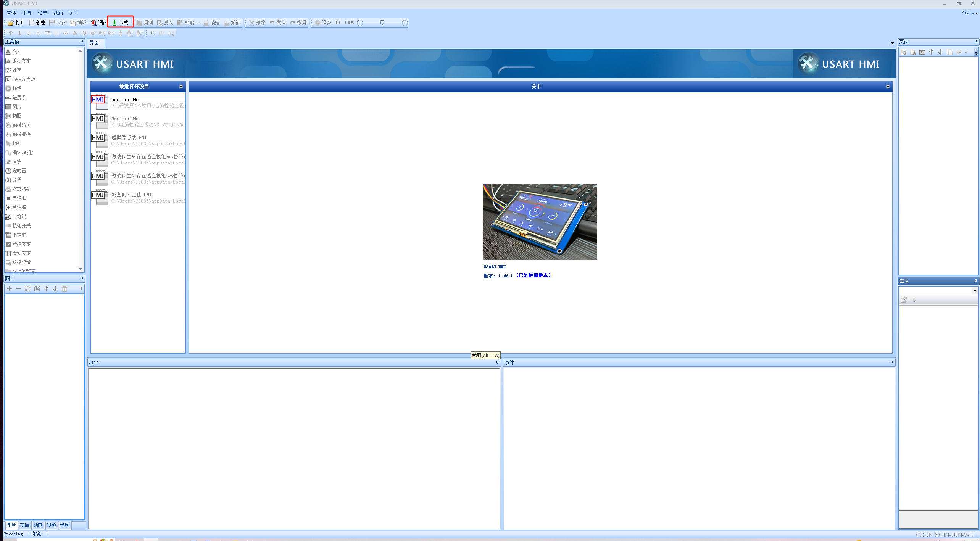
Task: Click the 新建 (New) file icon
Action: coord(32,23)
